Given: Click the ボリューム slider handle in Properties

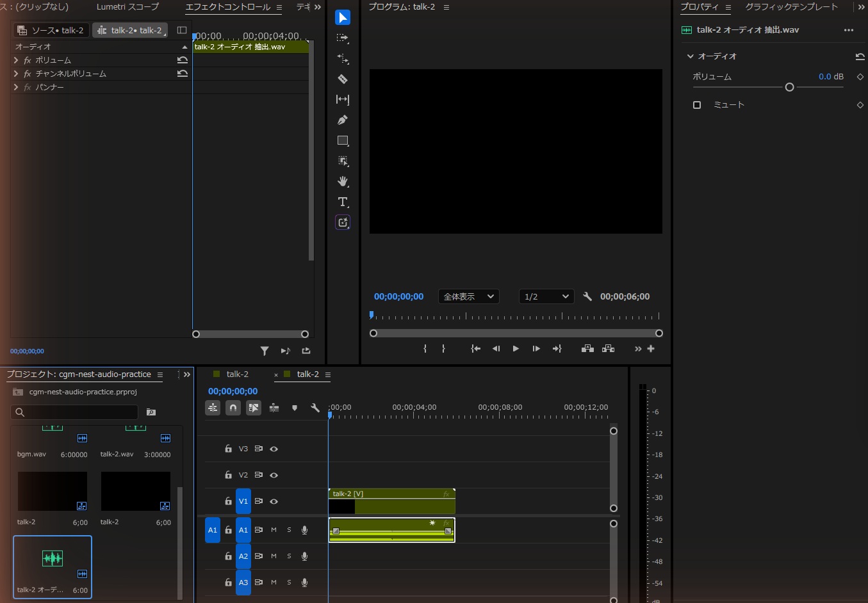Looking at the screenshot, I should (789, 87).
